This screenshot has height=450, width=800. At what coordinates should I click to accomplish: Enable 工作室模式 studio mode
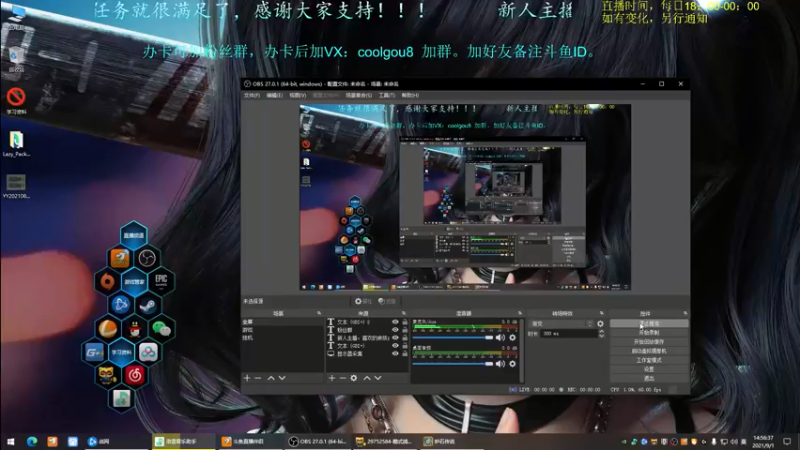pos(649,360)
